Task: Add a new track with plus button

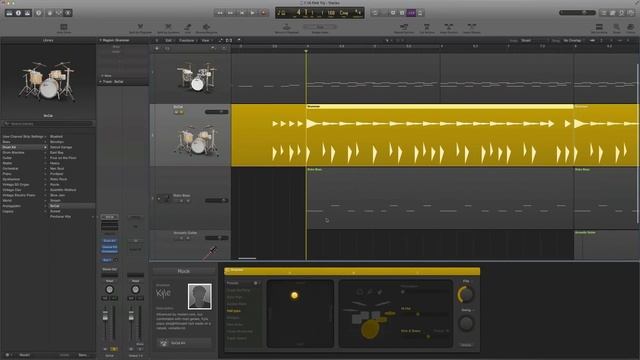Action: coord(157,48)
